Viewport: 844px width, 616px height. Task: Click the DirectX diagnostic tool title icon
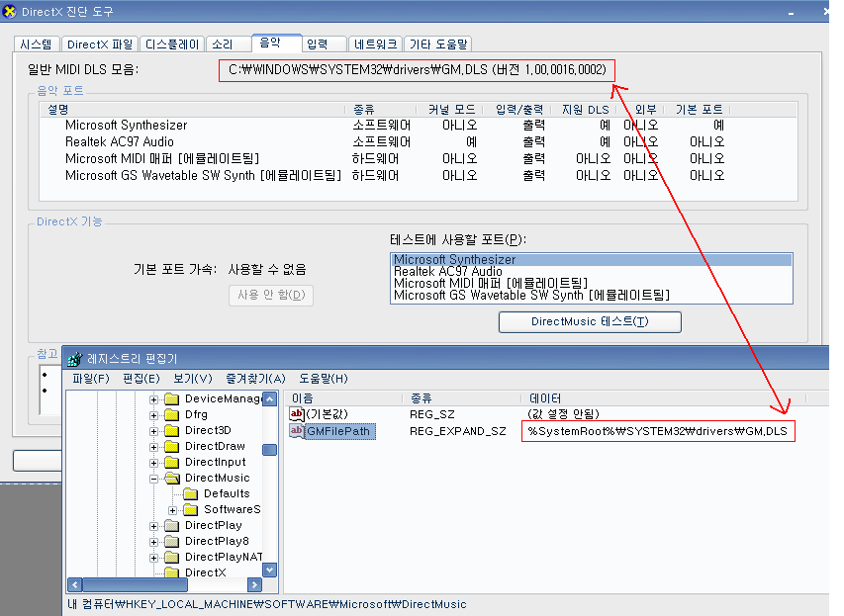pos(9,11)
